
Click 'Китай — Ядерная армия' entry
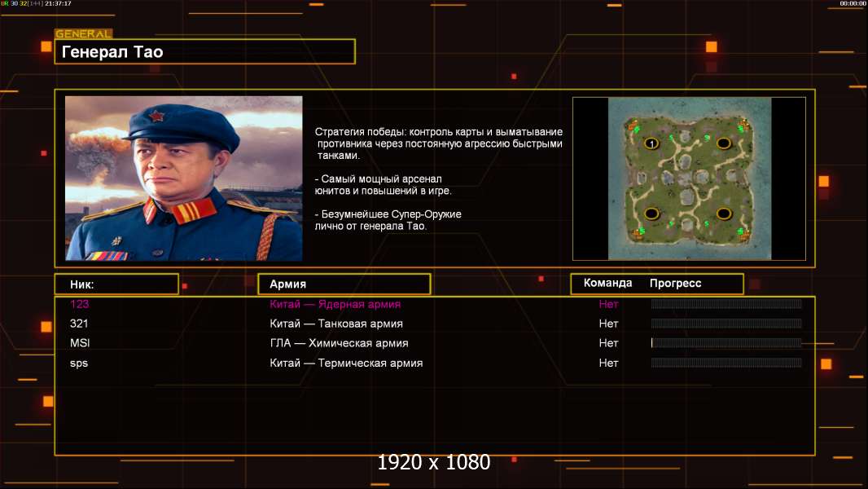[335, 304]
